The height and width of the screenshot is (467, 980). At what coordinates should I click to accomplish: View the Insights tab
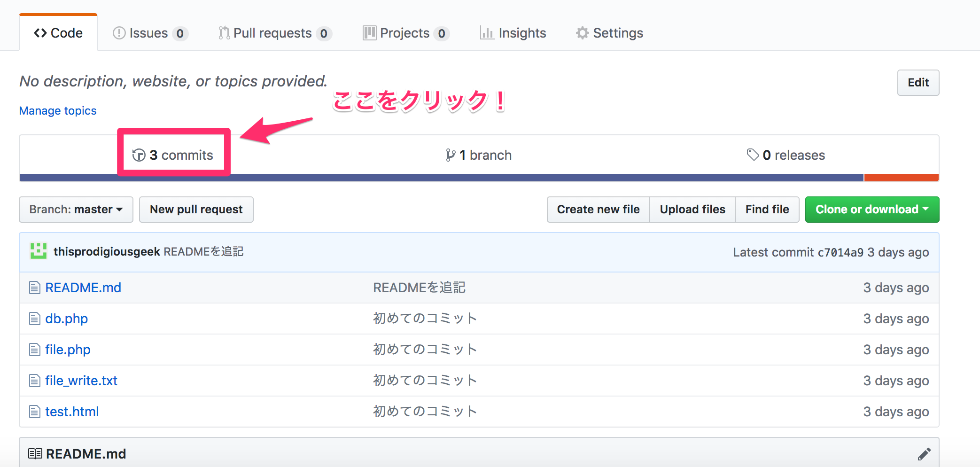point(513,33)
